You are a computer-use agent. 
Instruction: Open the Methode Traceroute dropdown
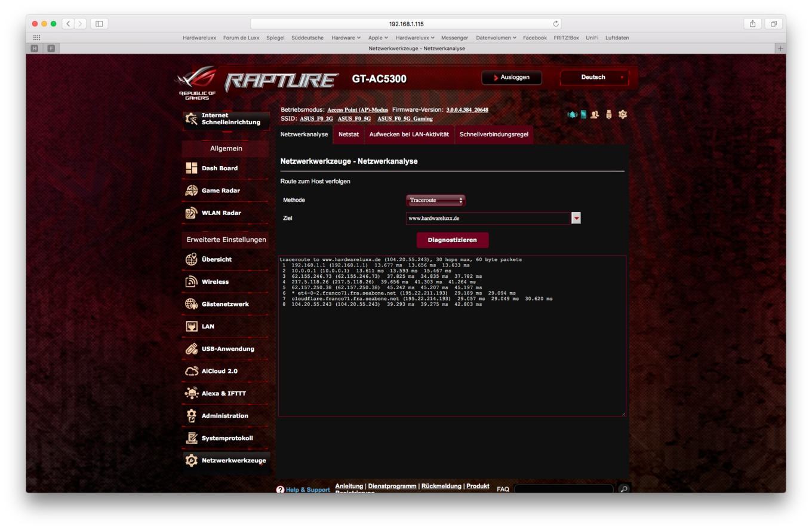(435, 200)
